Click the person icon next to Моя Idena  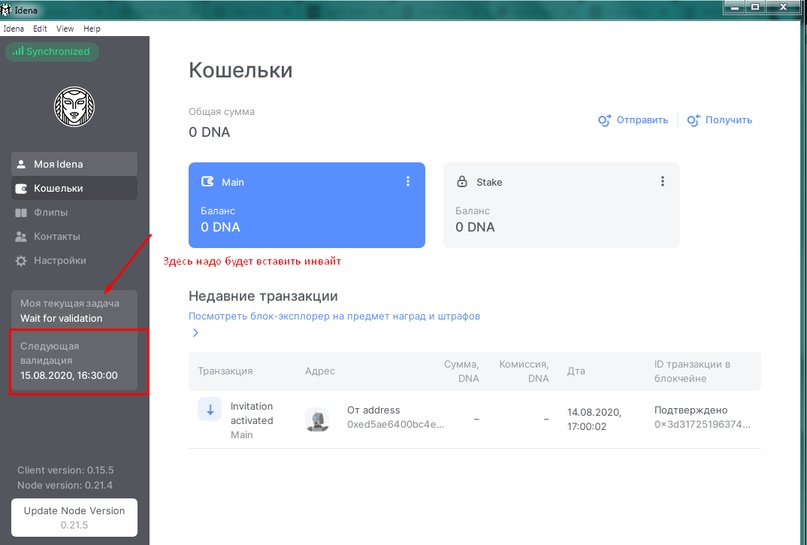[21, 164]
